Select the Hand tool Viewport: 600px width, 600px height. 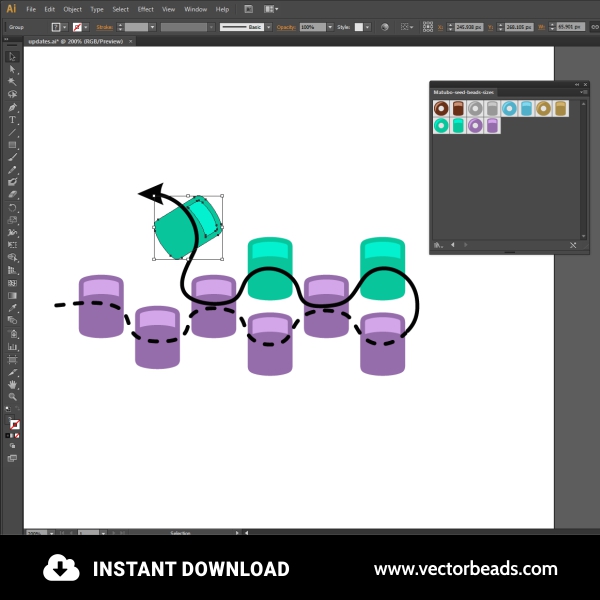tap(13, 384)
